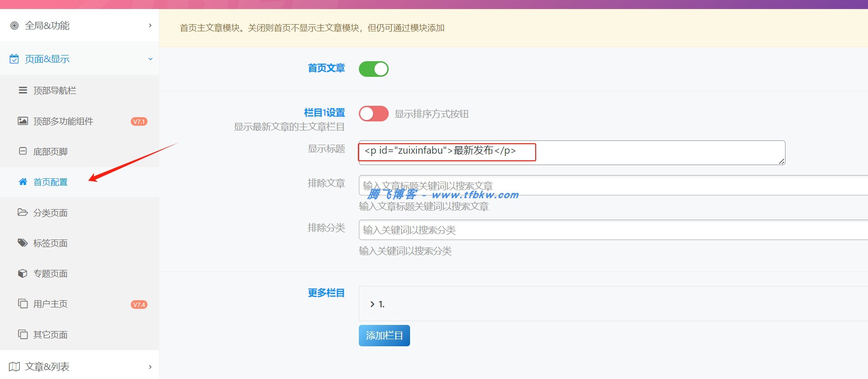Collapse the 页面&显示 section chevron
This screenshot has height=379, width=868.
pos(150,59)
